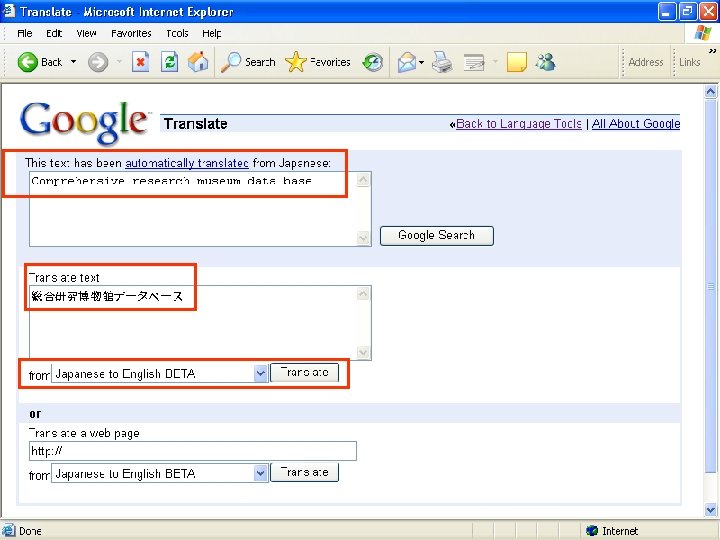This screenshot has height=540, width=720.
Task: Expand the Mail dropdown arrow
Action: coord(422,62)
